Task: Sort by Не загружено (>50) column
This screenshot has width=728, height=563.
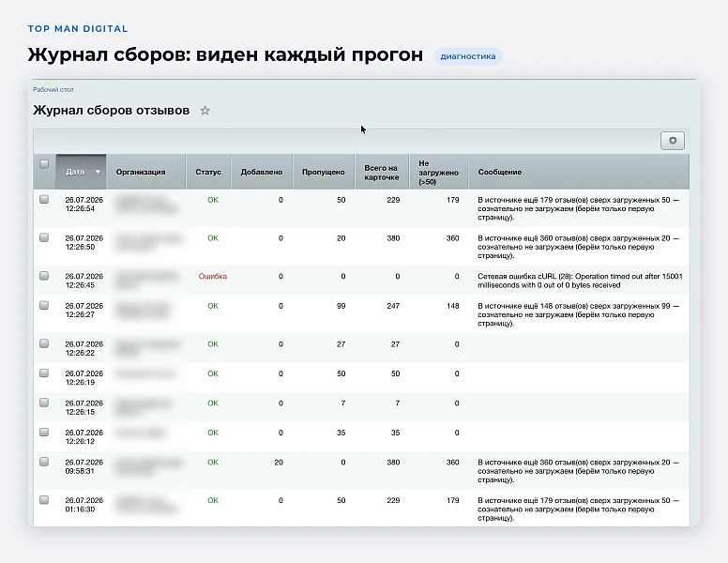Action: pos(438,173)
